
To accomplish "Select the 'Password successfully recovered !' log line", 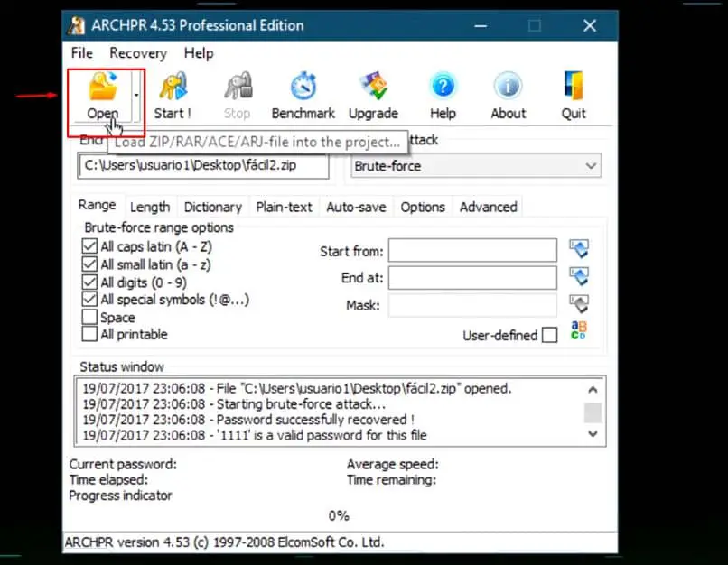I will [248, 420].
